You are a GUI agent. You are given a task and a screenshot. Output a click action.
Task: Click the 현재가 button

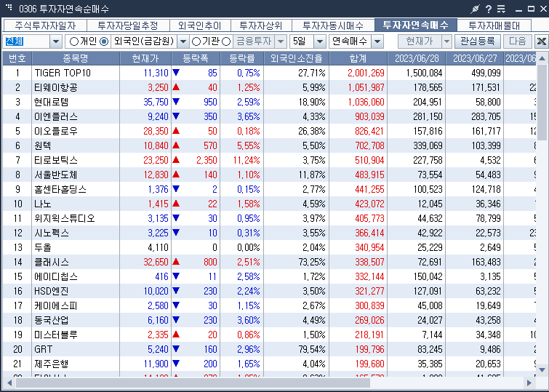pyautogui.click(x=420, y=41)
